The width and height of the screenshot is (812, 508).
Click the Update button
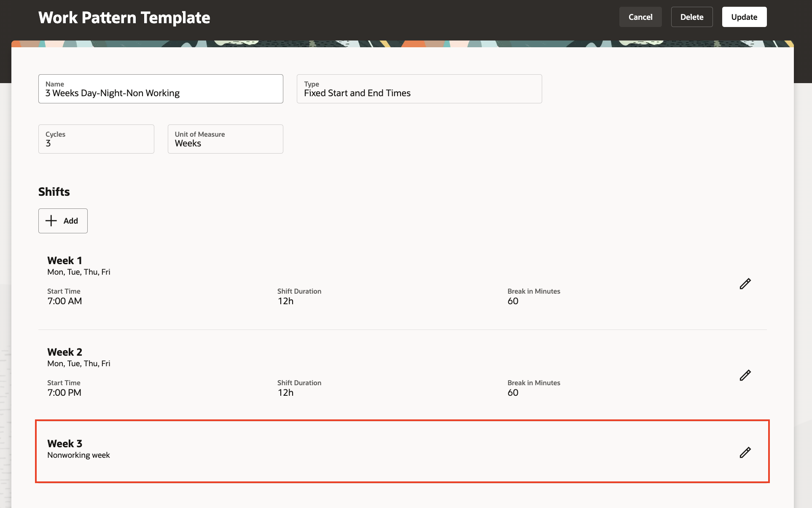744,17
